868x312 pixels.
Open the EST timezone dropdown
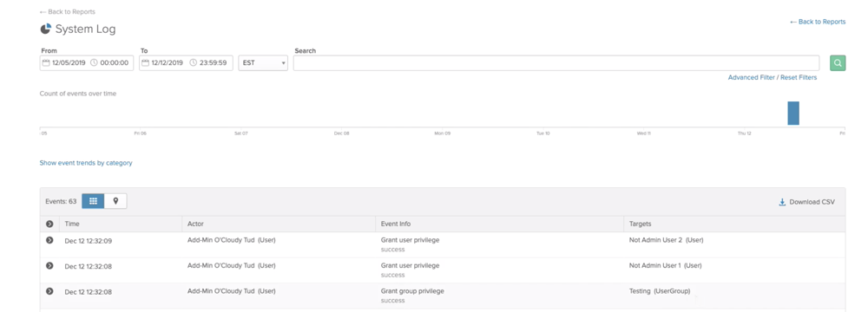pyautogui.click(x=263, y=63)
